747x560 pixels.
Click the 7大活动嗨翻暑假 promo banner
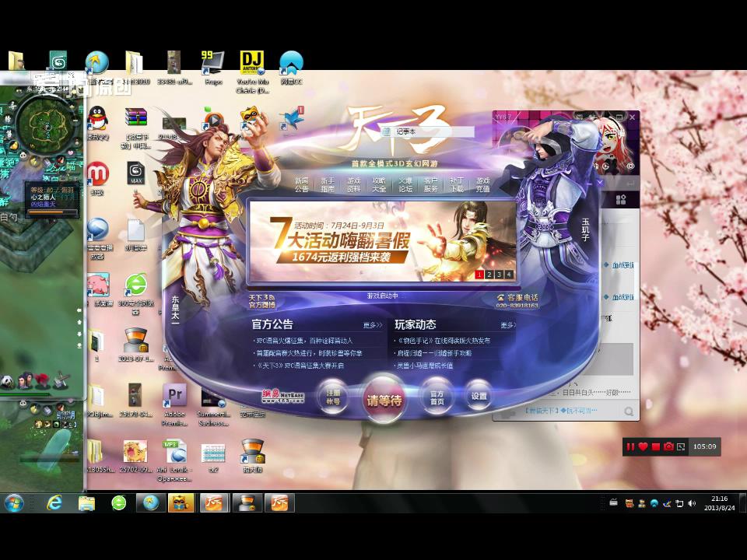(x=382, y=241)
